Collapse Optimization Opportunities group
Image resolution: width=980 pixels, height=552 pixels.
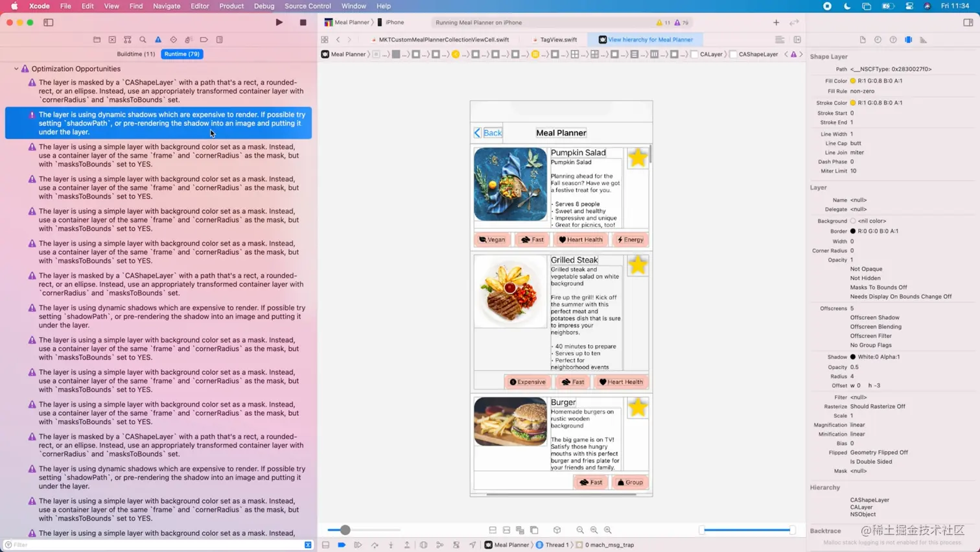[16, 69]
